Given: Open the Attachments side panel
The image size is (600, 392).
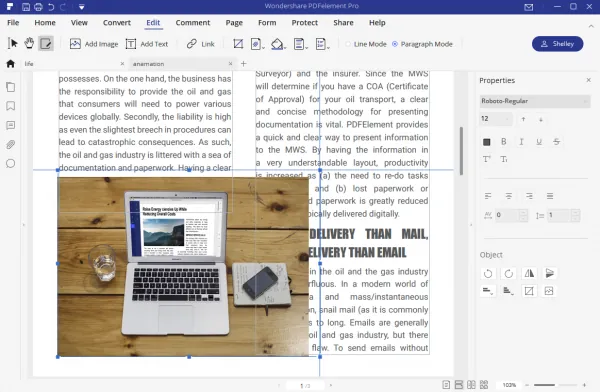Looking at the screenshot, I should 11,144.
